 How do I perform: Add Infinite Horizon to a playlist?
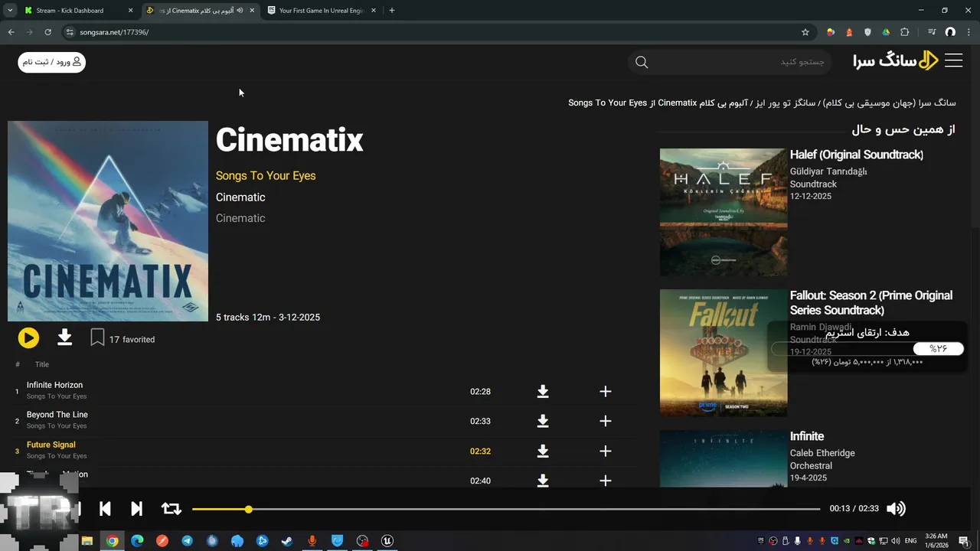click(606, 392)
